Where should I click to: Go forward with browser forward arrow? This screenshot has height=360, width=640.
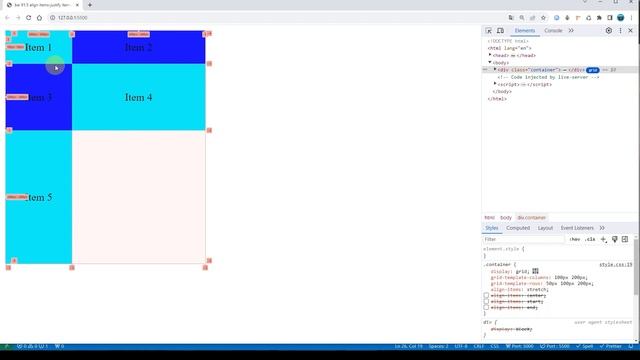point(18,18)
